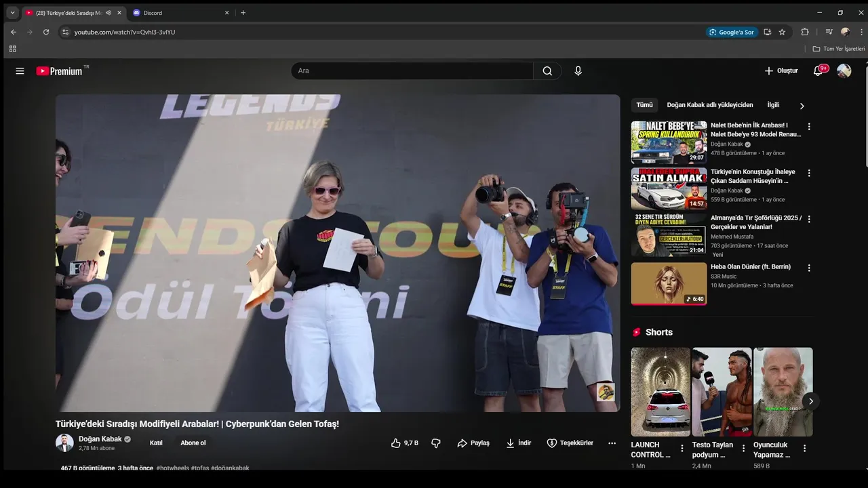Click the address bar URL
Image resolution: width=868 pixels, height=488 pixels.
125,32
